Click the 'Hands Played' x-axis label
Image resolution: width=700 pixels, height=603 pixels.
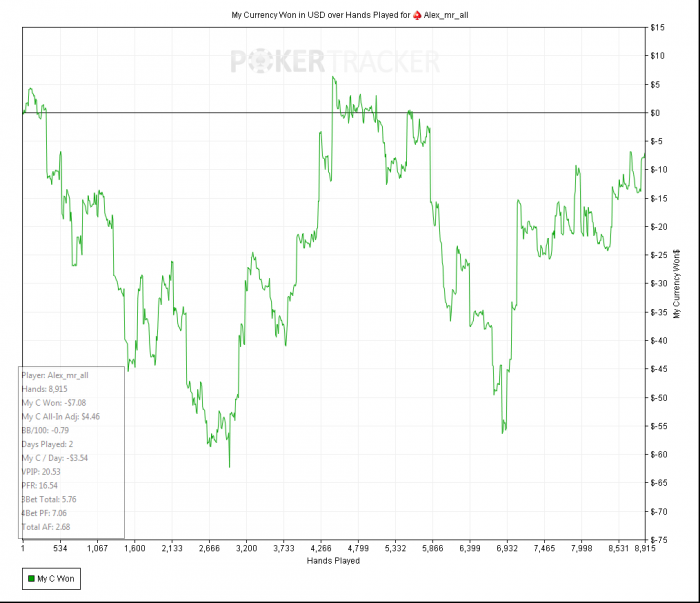pos(333,561)
